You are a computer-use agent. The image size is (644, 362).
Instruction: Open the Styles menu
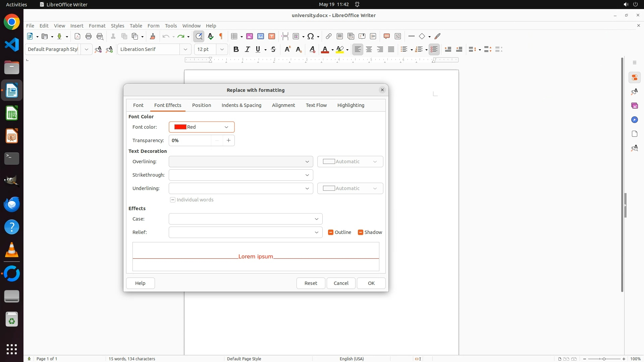tap(117, 25)
